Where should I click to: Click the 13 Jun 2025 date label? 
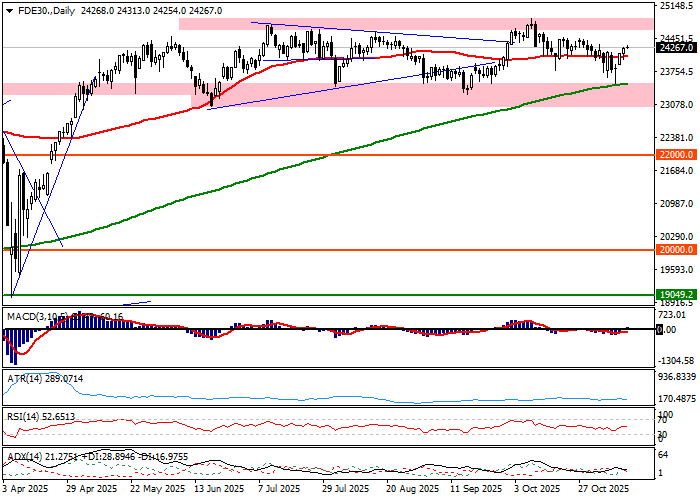218,490
